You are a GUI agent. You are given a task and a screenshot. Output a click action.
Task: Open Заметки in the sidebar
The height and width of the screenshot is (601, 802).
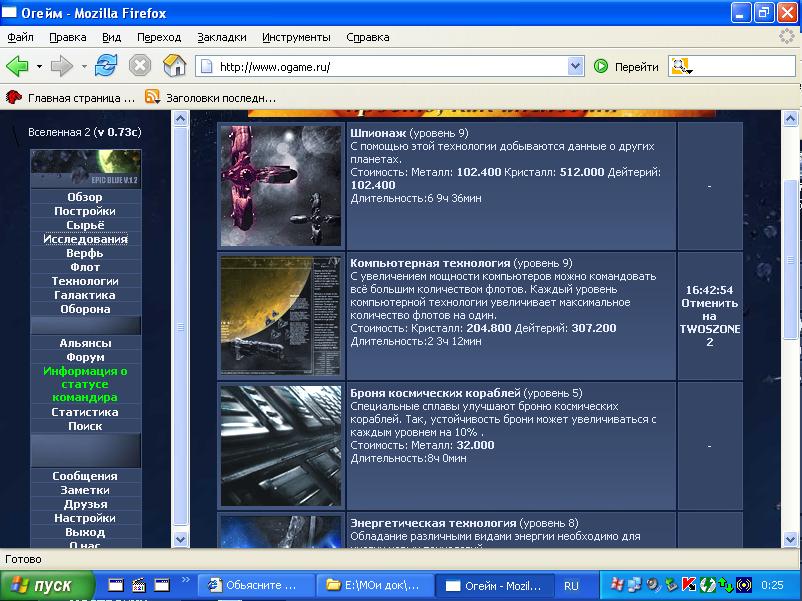[85, 490]
